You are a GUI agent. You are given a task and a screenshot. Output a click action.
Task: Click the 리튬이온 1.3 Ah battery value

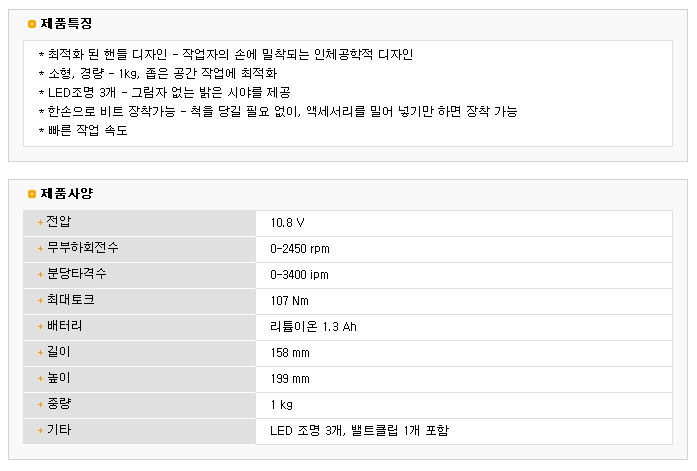[313, 327]
